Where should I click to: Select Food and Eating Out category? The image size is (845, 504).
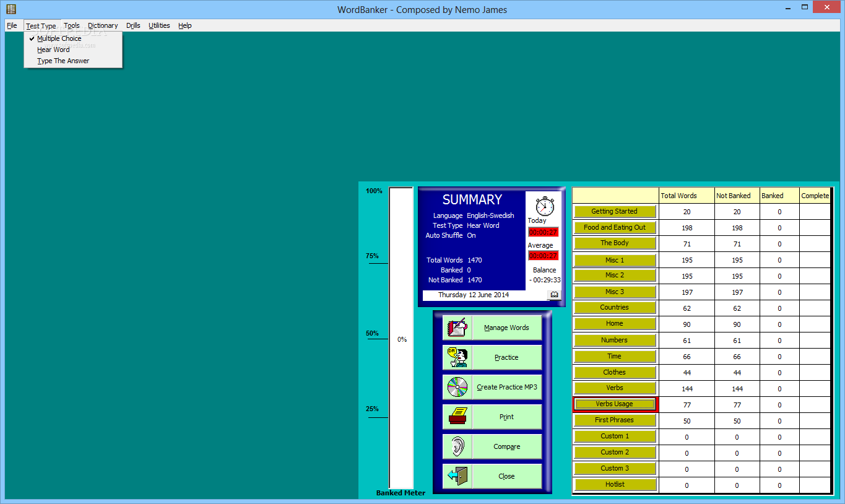615,227
